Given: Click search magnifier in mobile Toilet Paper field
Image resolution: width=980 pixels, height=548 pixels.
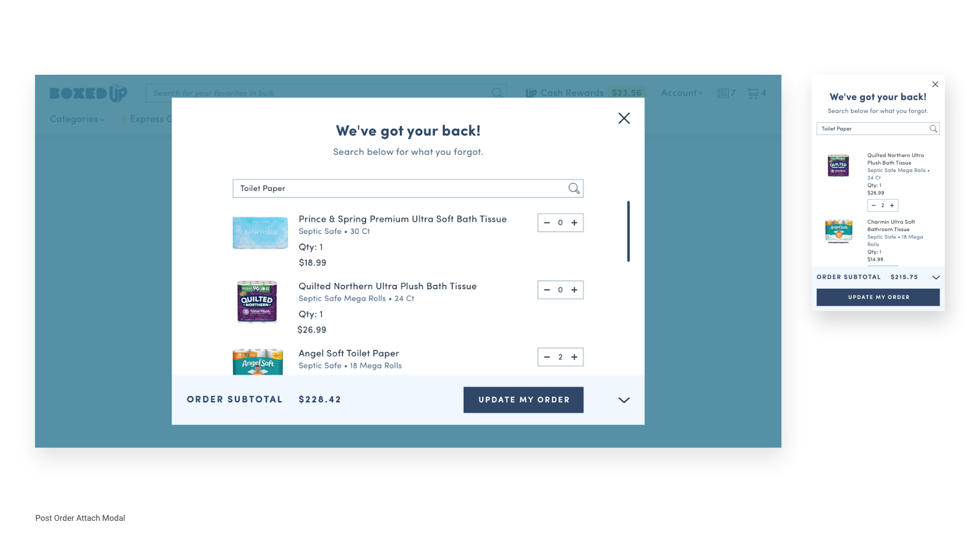Looking at the screenshot, I should (x=933, y=129).
